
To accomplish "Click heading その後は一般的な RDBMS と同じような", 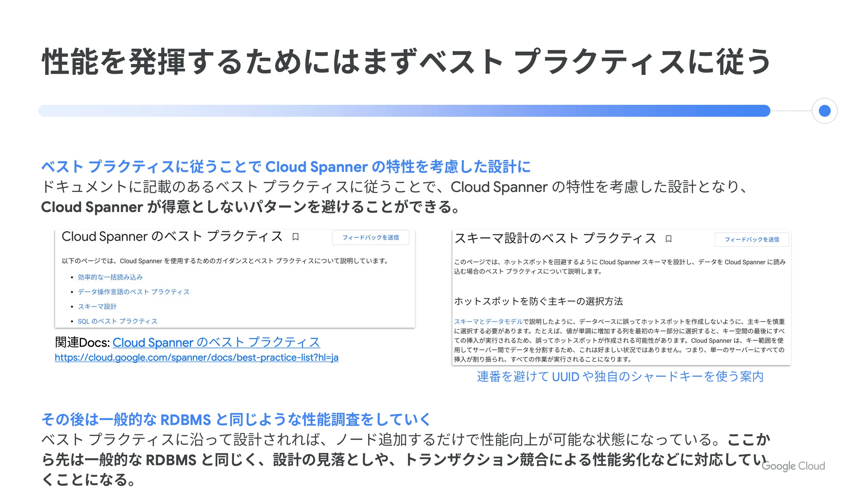I will point(236,420).
